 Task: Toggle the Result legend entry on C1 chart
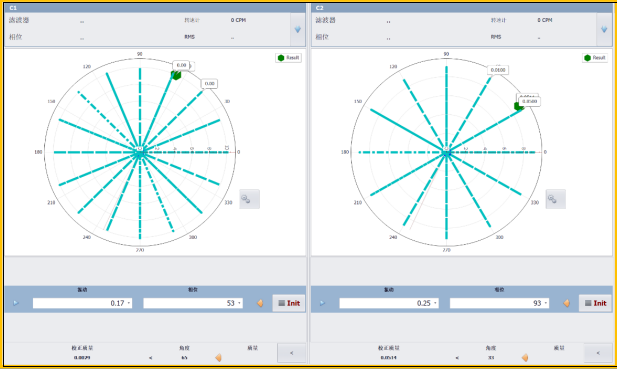pyautogui.click(x=288, y=58)
